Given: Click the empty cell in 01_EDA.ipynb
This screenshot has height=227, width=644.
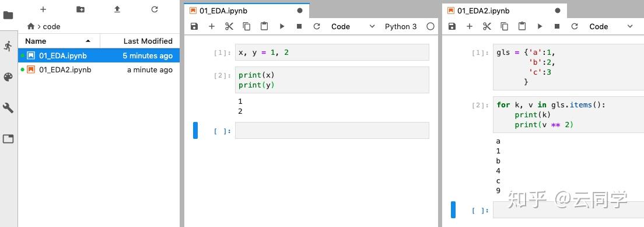Looking at the screenshot, I should [x=332, y=130].
